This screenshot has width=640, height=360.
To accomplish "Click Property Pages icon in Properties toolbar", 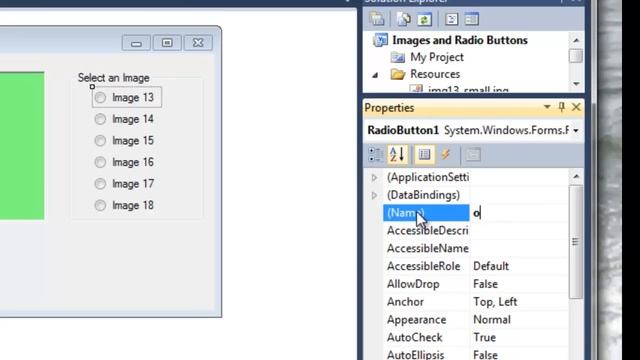I will pyautogui.click(x=473, y=154).
